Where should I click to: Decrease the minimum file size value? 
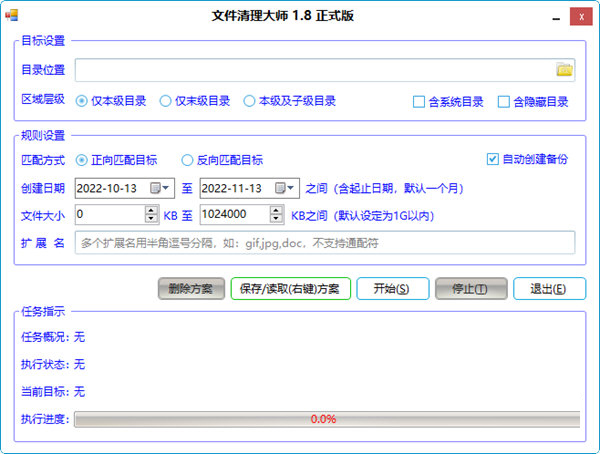coord(151,219)
